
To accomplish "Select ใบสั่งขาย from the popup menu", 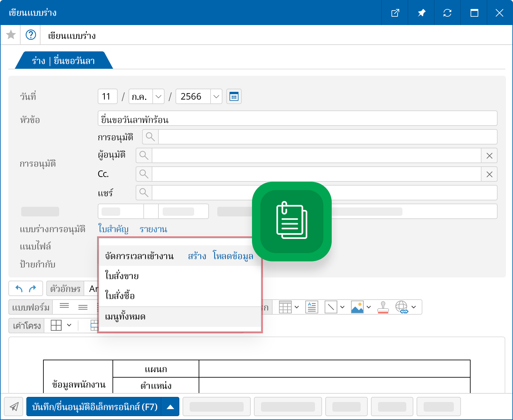I will 122,276.
